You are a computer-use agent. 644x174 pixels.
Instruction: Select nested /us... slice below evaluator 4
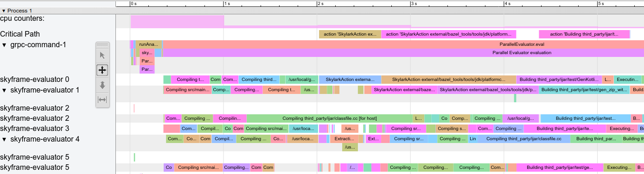pyautogui.click(x=350, y=147)
